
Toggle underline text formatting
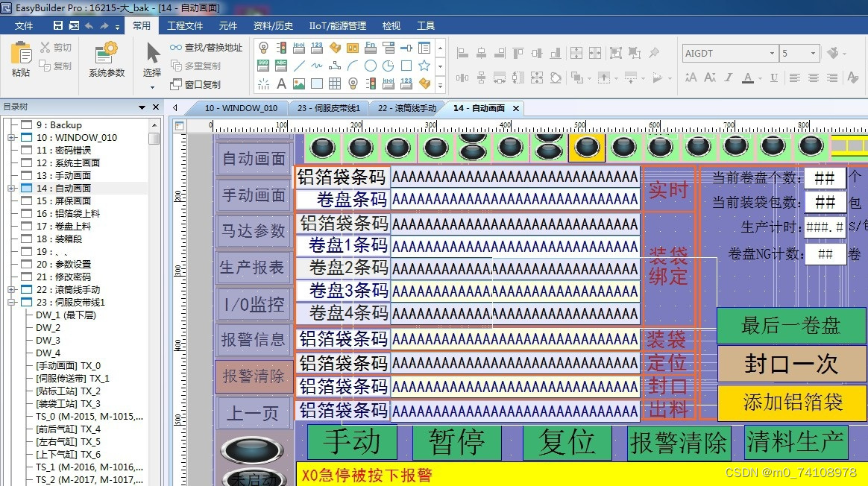click(x=774, y=78)
